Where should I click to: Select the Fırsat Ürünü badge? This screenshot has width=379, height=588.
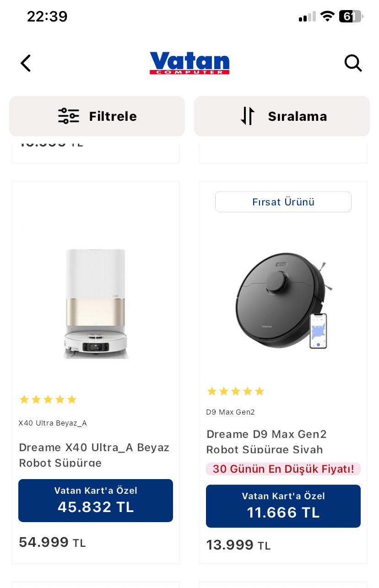click(x=283, y=202)
